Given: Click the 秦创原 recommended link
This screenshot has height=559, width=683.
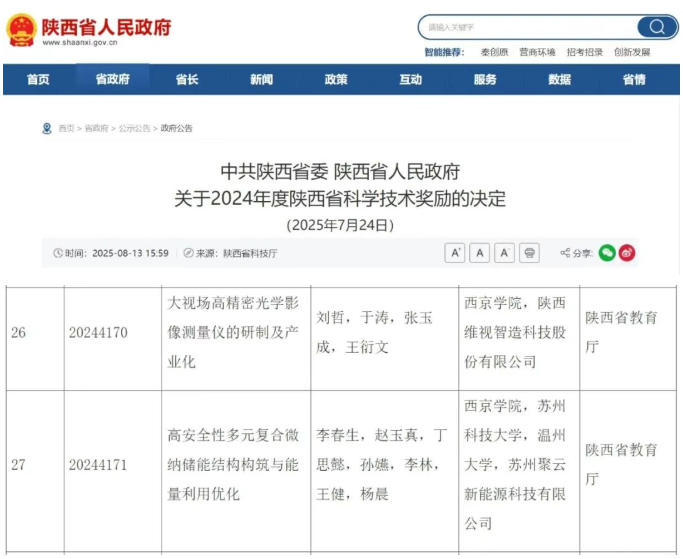Looking at the screenshot, I should (494, 52).
